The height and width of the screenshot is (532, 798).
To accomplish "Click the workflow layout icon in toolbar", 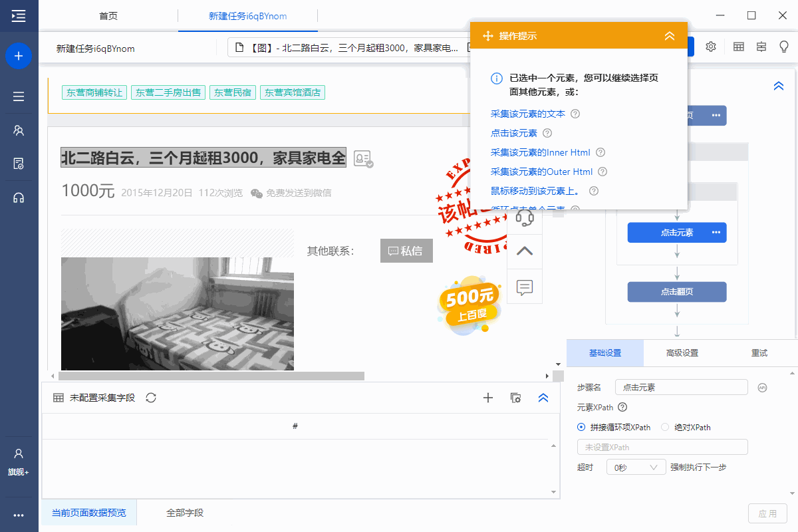I will (761, 47).
